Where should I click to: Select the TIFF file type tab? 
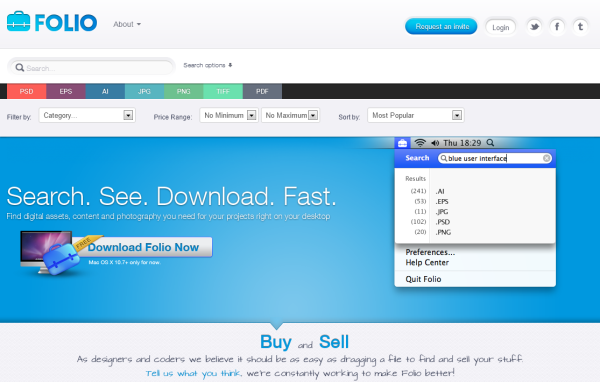[x=223, y=91]
